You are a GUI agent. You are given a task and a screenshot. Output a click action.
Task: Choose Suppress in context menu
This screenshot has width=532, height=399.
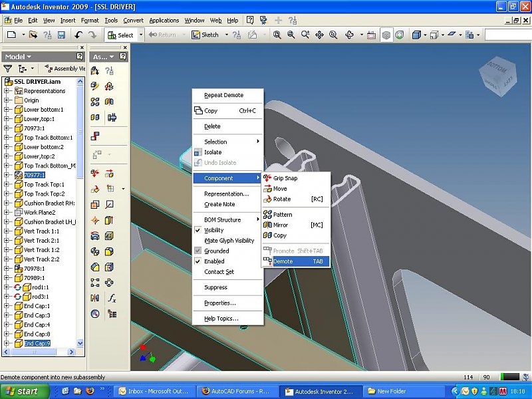228,287
